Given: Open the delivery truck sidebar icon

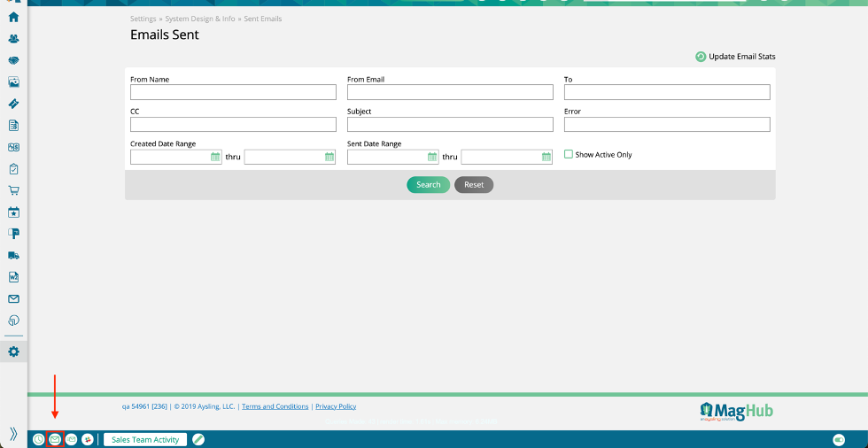Looking at the screenshot, I should 13,255.
